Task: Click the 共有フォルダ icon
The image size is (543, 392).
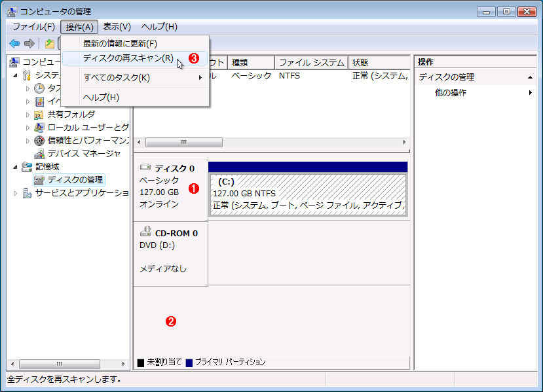Action: coord(39,115)
